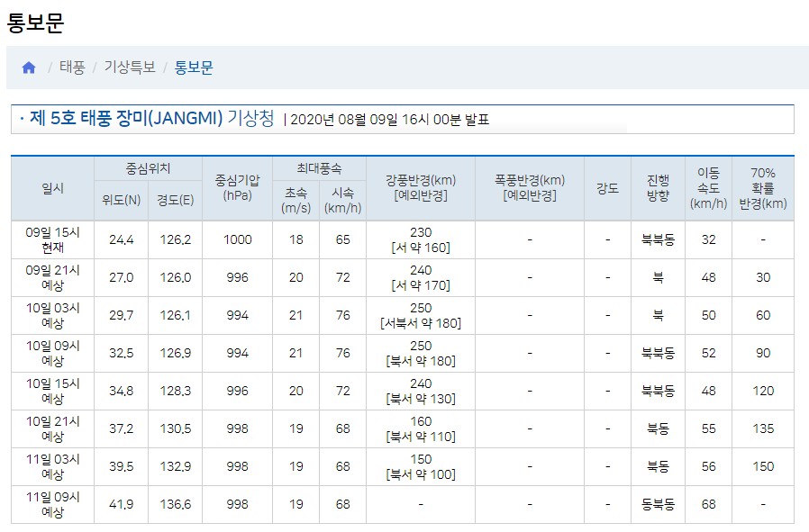Viewport: 809px width, 532px height.
Task: Click typhoon title 제 5호 태풍 장미(JANGMI)
Action: pyautogui.click(x=126, y=118)
